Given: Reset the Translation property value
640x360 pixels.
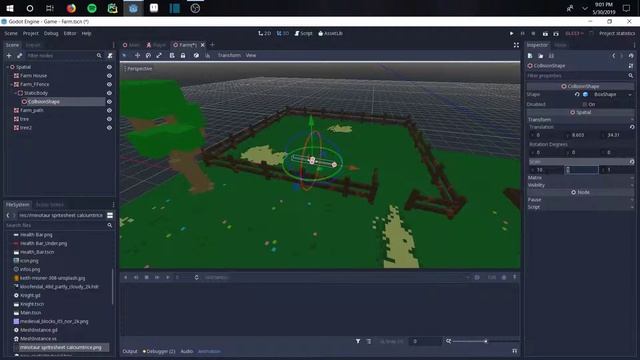Looking at the screenshot, I should coord(632,127).
